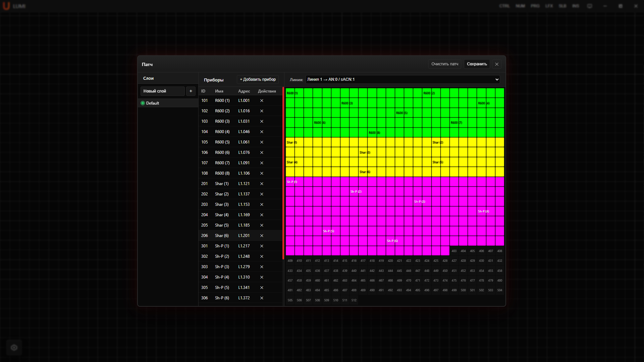This screenshot has width=644, height=362.
Task: Remove the R600 (8) fixture entry
Action: click(262, 173)
